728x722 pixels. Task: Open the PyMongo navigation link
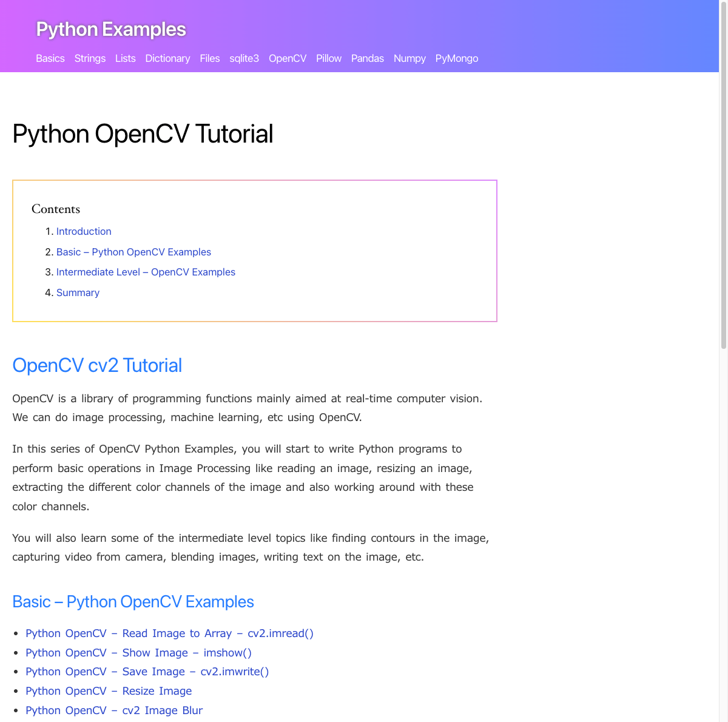coord(456,58)
